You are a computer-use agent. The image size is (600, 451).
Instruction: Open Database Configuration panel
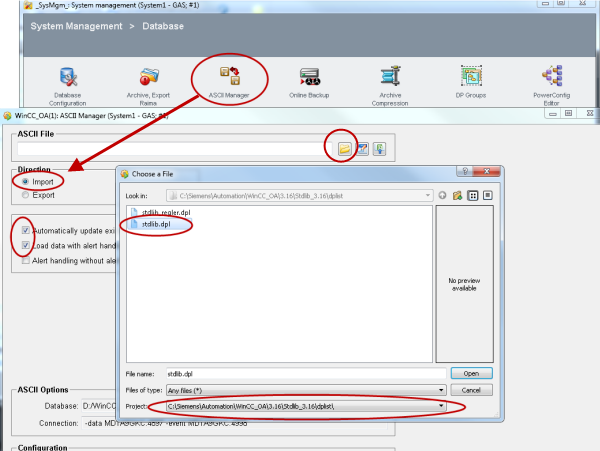[x=68, y=77]
